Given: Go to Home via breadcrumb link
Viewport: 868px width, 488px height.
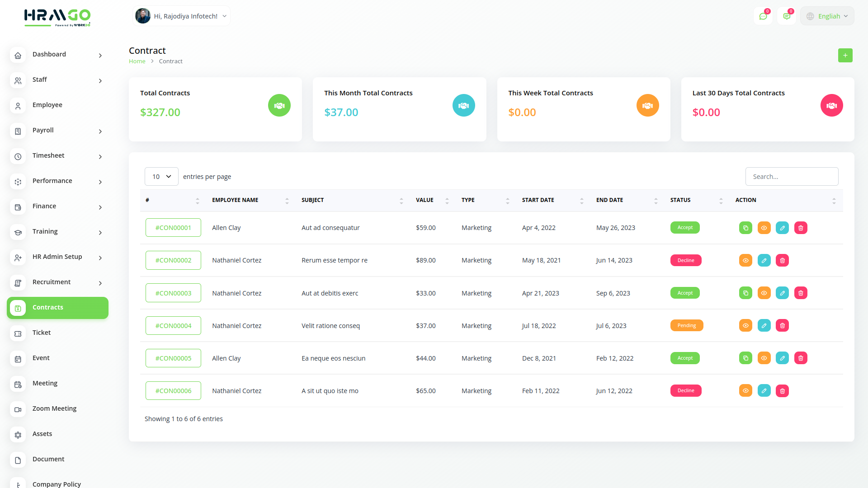Looking at the screenshot, I should (x=137, y=61).
